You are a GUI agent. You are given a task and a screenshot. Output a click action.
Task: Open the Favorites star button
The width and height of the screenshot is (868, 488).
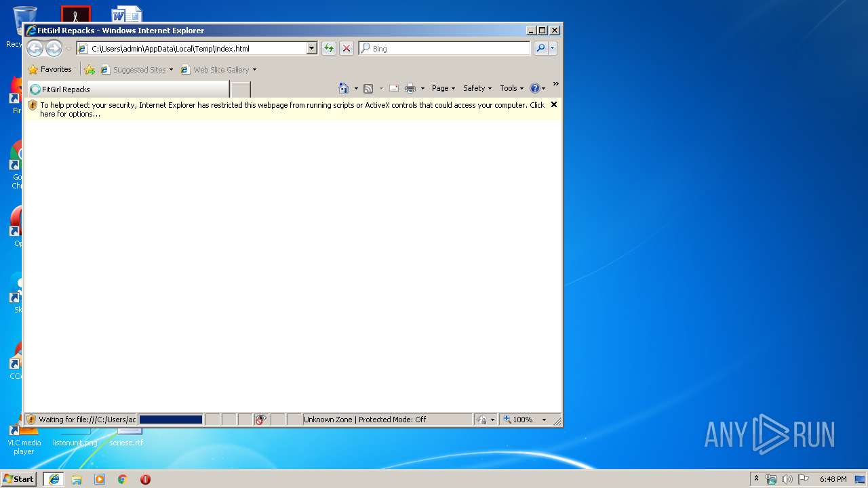tap(50, 69)
